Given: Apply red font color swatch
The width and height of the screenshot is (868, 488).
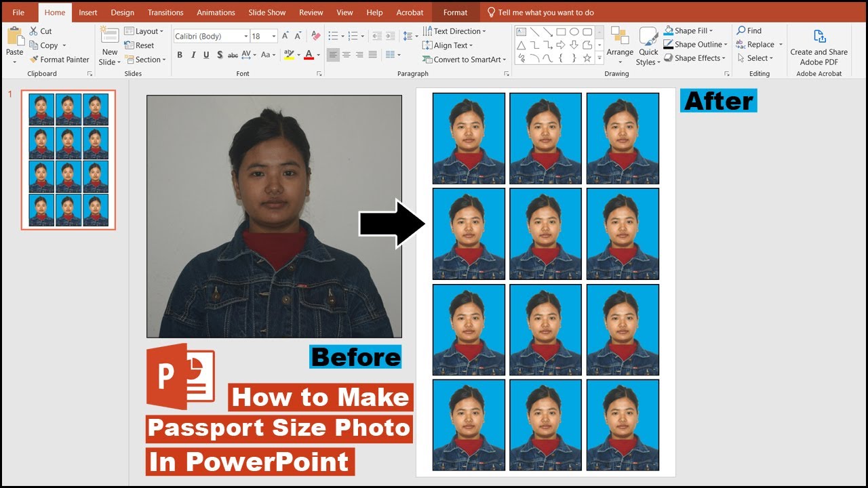Looking at the screenshot, I should click(x=309, y=55).
